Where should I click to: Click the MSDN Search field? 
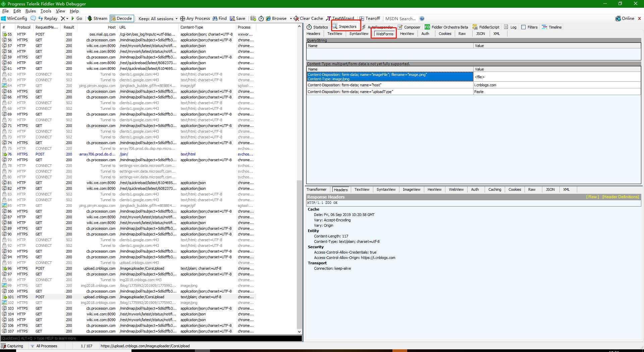400,18
